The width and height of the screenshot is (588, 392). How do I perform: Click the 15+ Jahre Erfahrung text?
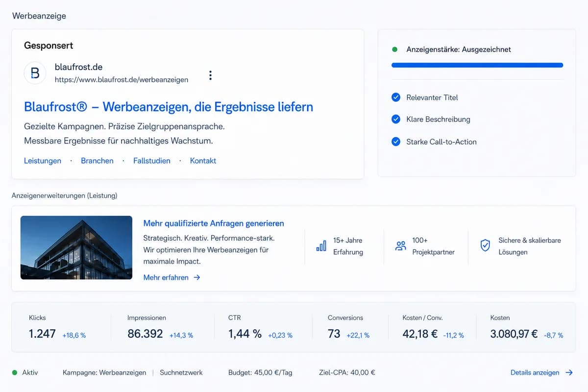pos(348,246)
